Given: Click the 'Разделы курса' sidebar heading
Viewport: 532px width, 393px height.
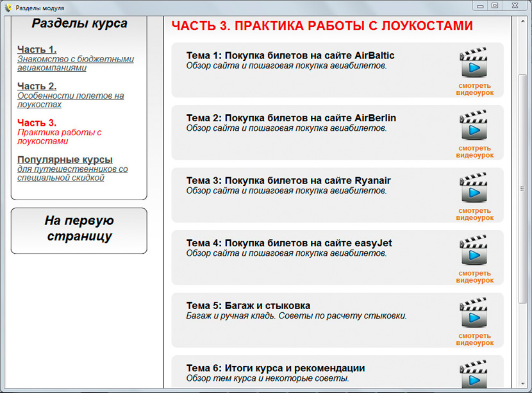Looking at the screenshot, I should [x=79, y=24].
